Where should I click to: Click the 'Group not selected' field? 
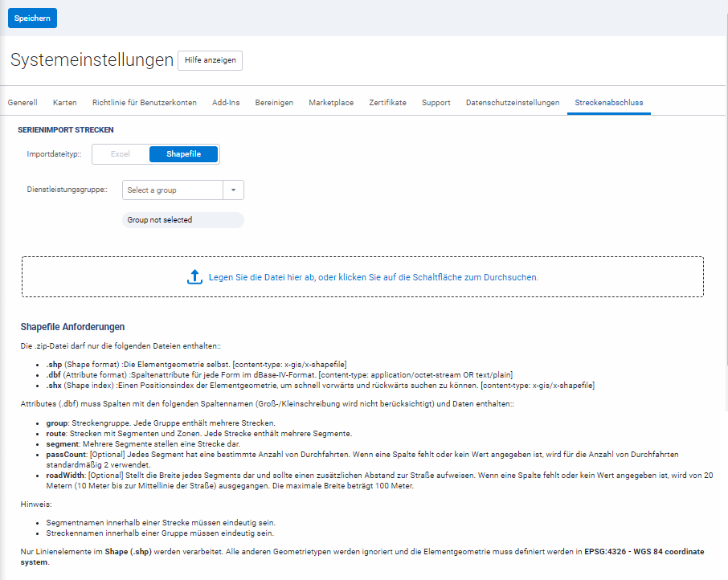(183, 219)
